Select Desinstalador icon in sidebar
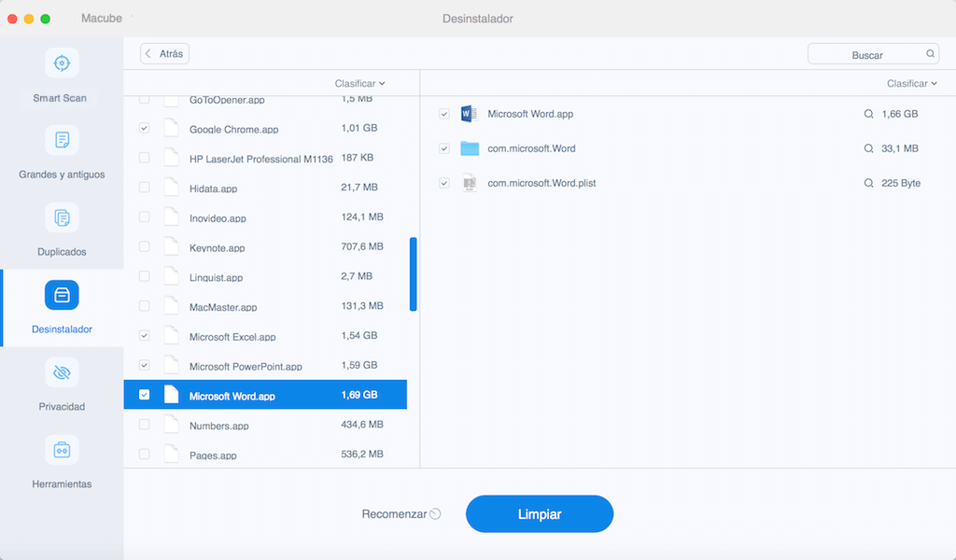The image size is (956, 560). [62, 295]
